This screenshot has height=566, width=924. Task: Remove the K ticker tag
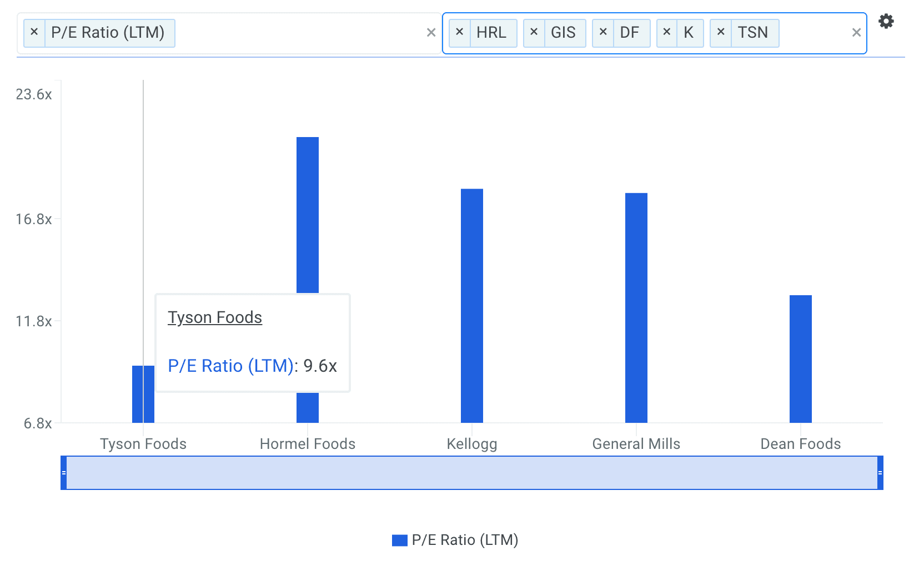pyautogui.click(x=667, y=32)
